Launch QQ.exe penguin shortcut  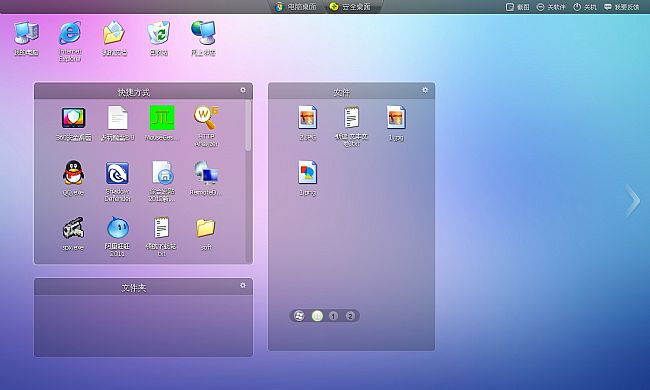(73, 178)
